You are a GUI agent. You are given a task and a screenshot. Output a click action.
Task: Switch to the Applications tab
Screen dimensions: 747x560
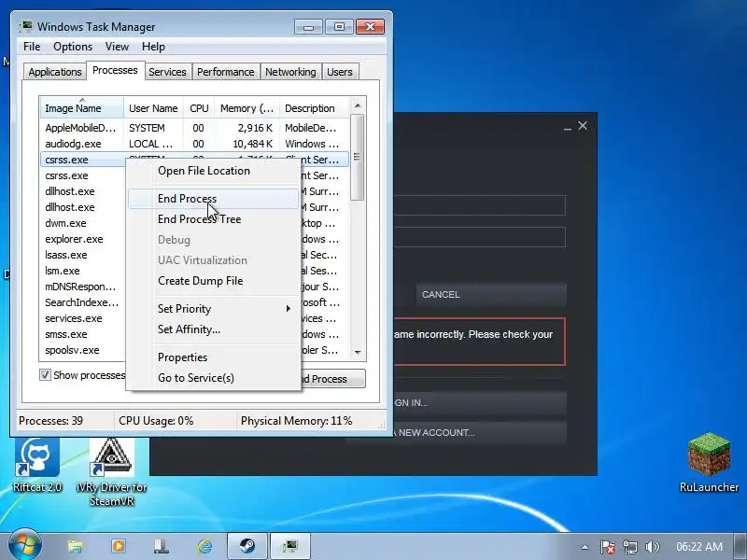[x=55, y=72]
